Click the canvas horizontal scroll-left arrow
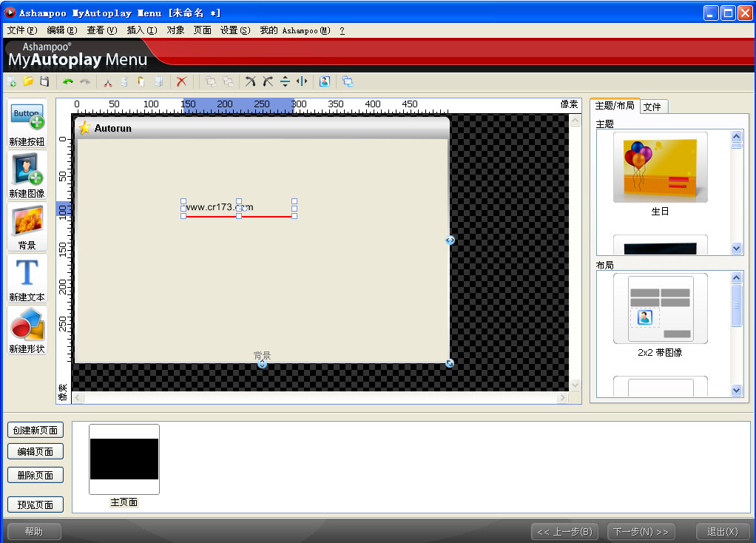Viewport: 756px width, 543px height. (78, 398)
